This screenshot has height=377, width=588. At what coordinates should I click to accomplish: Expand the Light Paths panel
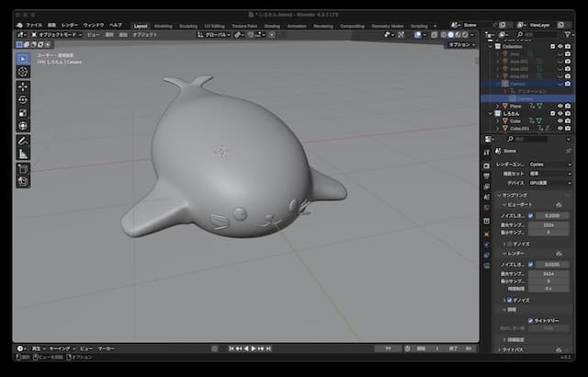(x=499, y=349)
